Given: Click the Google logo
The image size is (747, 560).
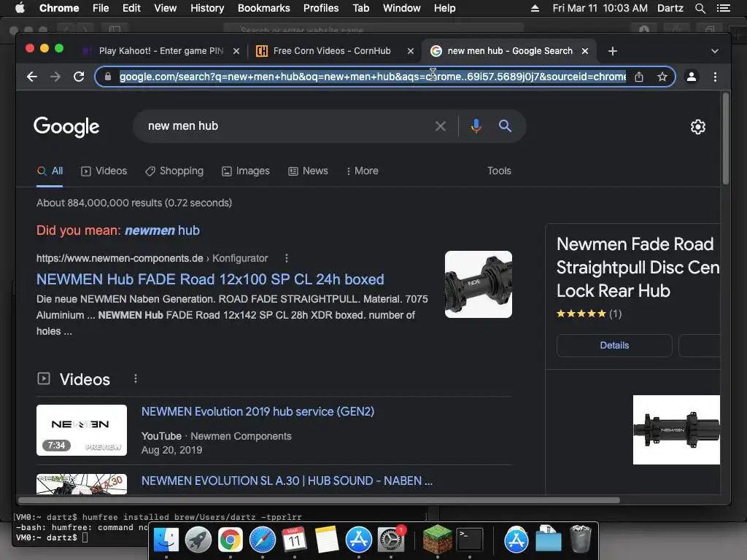Looking at the screenshot, I should coord(66,127).
